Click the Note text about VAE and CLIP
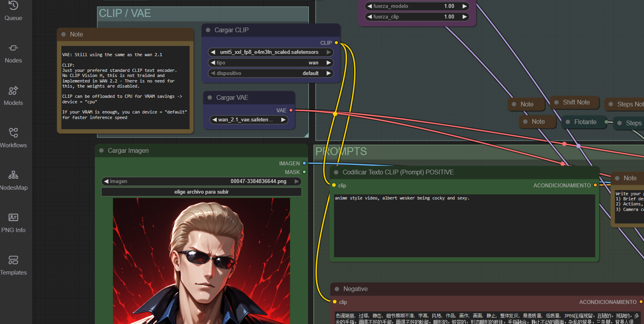This screenshot has height=324, width=644. (x=125, y=87)
